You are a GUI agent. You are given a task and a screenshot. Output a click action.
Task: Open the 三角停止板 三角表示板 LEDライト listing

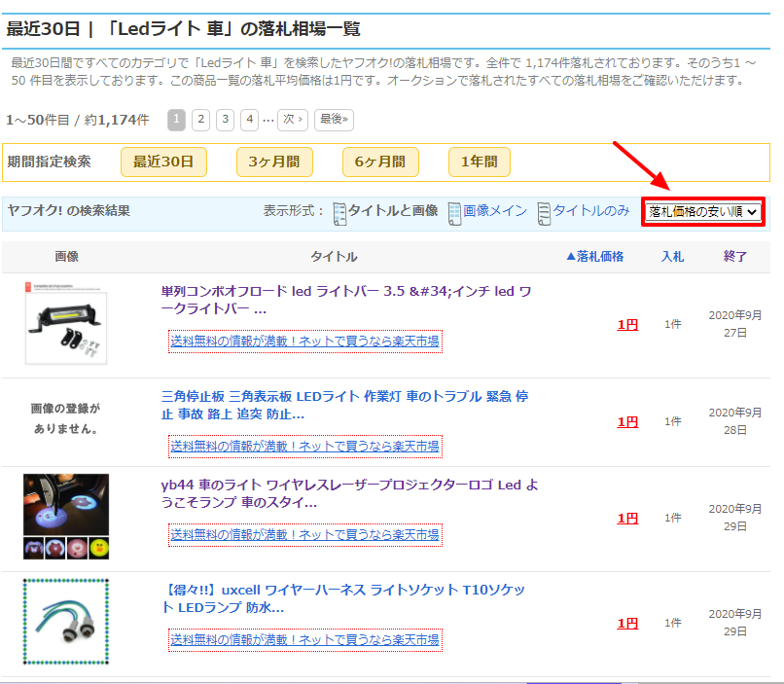tap(345, 406)
